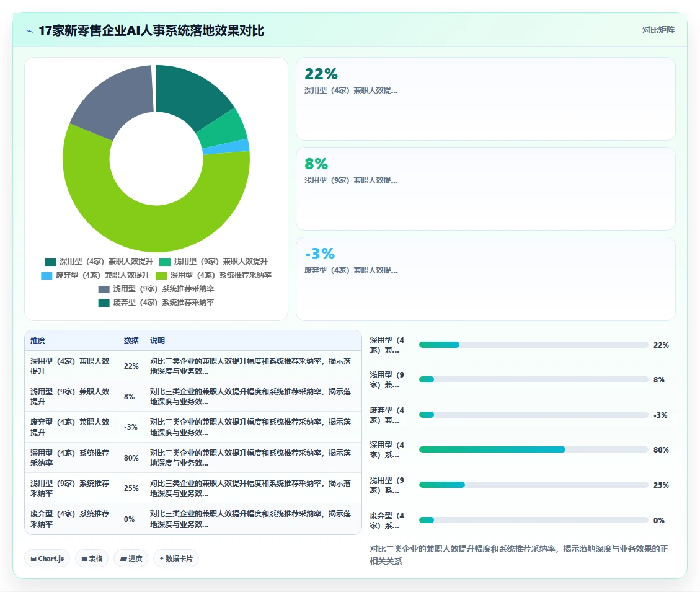Click the small sky-blue donut segment

[226, 147]
